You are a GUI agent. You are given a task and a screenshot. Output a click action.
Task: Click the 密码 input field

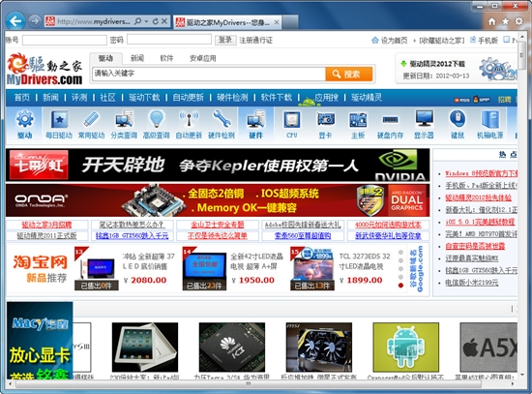click(169, 40)
